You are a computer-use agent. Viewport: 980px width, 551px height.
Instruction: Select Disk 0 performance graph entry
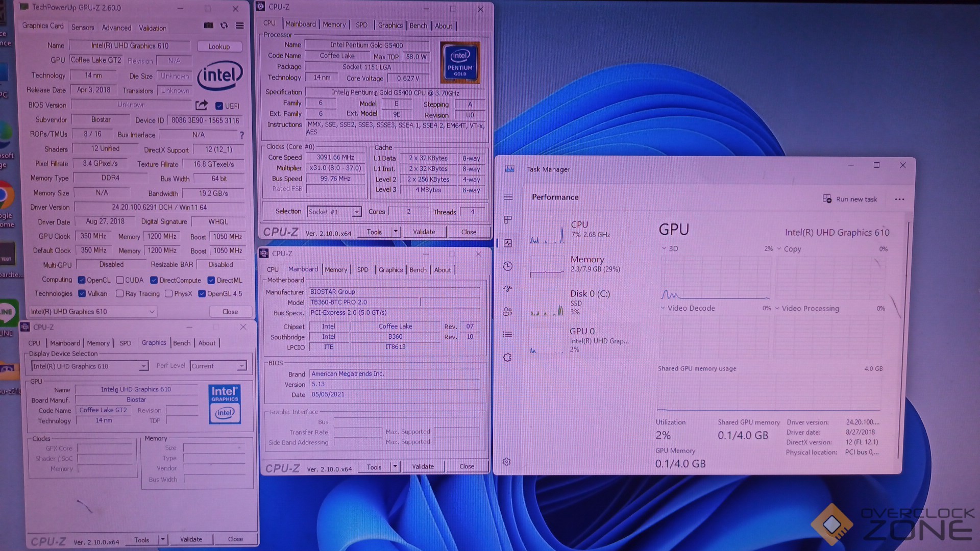pyautogui.click(x=582, y=302)
